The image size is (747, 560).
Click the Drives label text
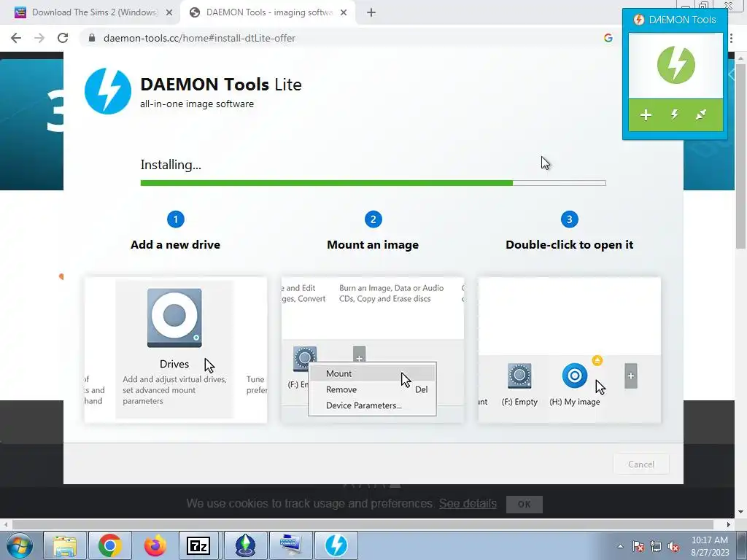click(x=174, y=364)
